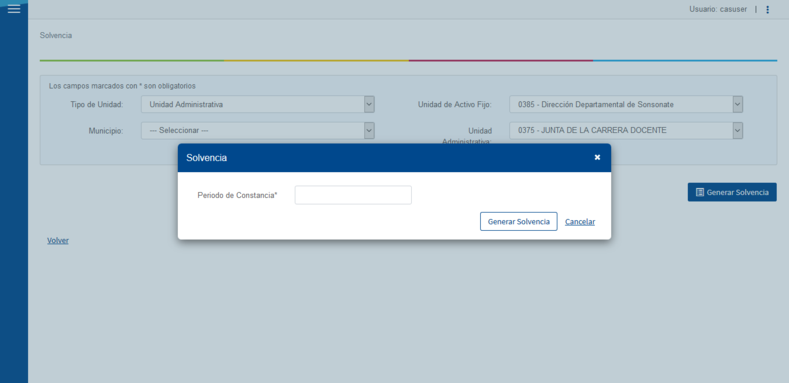Open the hamburger navigation menu
The width and height of the screenshot is (789, 383).
point(14,9)
